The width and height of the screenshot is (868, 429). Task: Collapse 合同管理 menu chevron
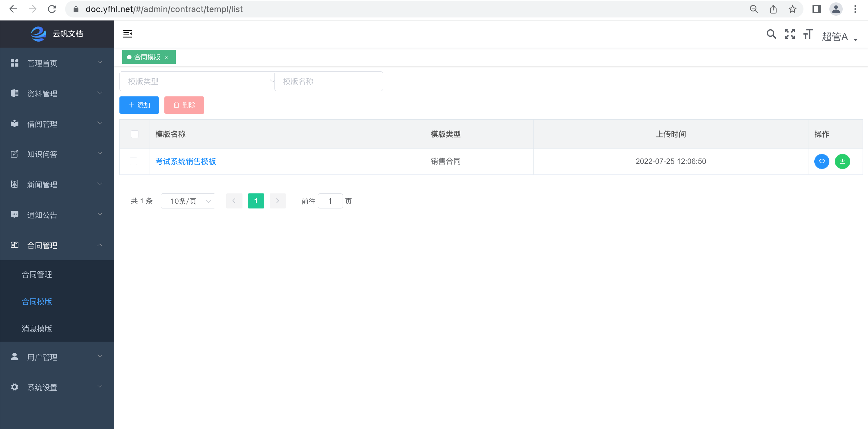100,245
